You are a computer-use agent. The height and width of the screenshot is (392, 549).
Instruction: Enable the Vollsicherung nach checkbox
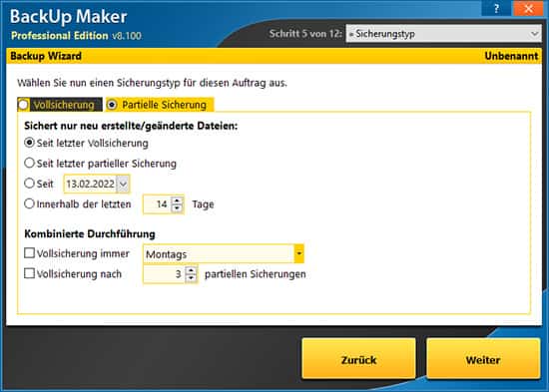coord(29,273)
